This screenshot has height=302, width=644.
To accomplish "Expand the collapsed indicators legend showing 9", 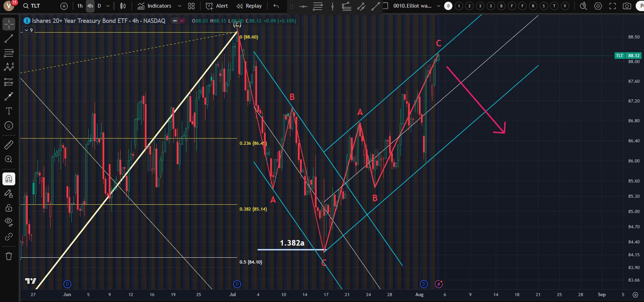I will [28, 30].
